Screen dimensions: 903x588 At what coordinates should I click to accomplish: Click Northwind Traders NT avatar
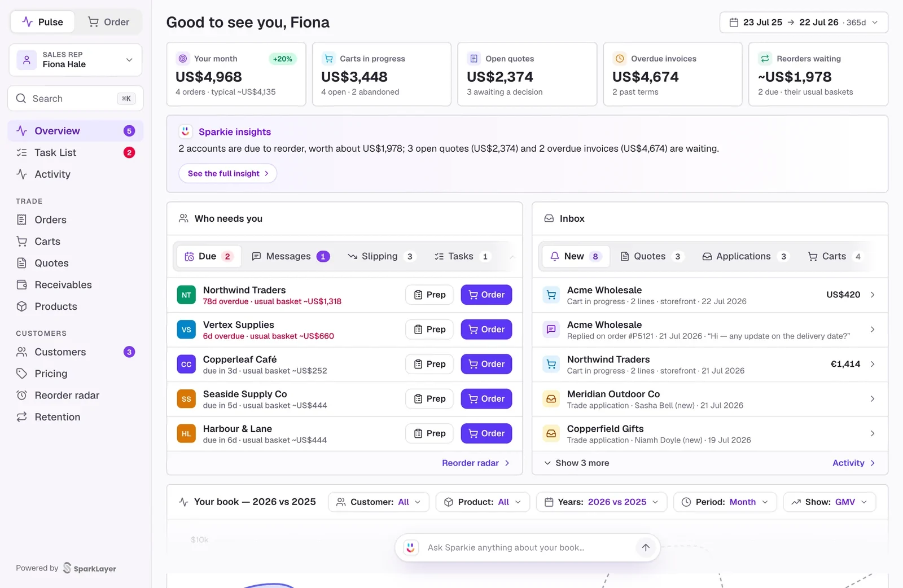pos(186,295)
